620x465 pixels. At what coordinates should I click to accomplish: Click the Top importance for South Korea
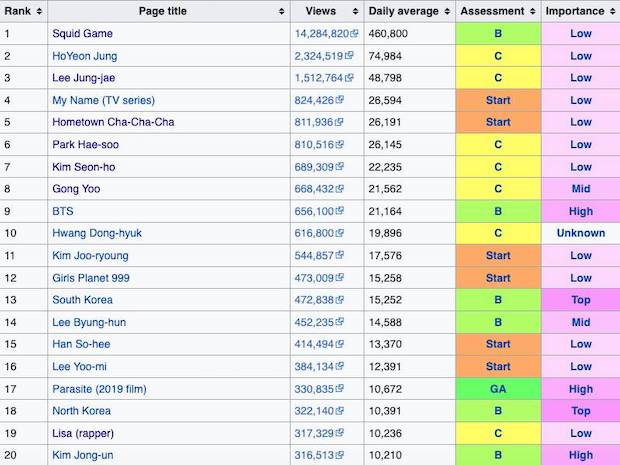pyautogui.click(x=580, y=300)
